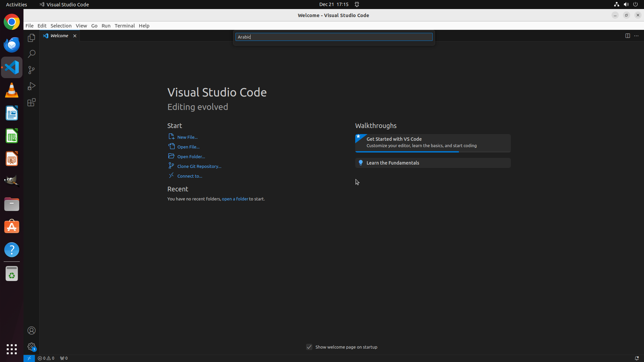644x362 pixels.
Task: Close the Welcome tab
Action: pos(75,36)
